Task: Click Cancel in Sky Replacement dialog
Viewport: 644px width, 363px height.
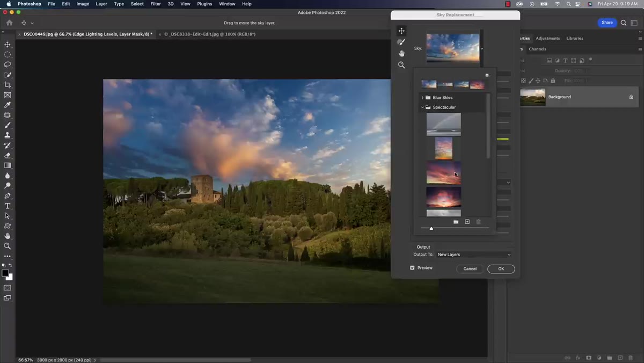Action: pyautogui.click(x=470, y=268)
